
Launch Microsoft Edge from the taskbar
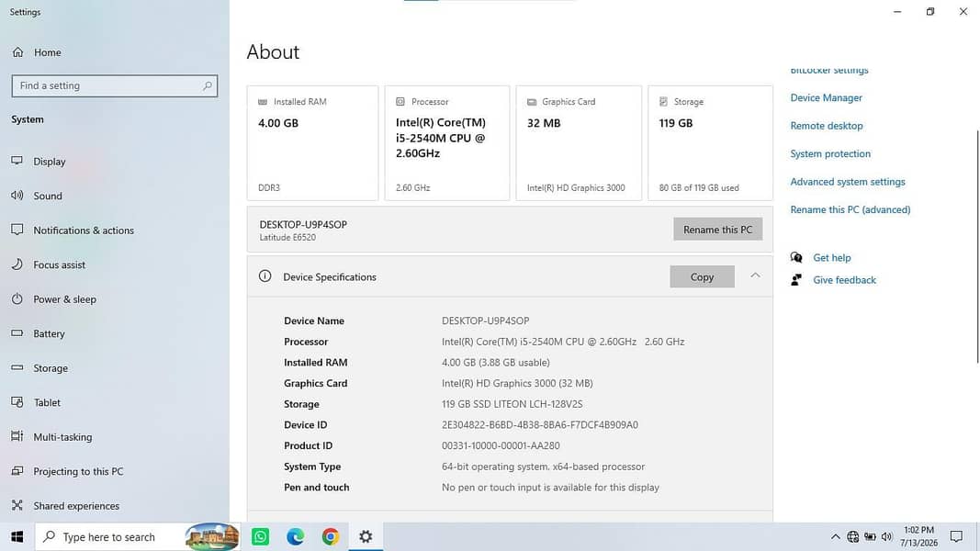pos(296,536)
